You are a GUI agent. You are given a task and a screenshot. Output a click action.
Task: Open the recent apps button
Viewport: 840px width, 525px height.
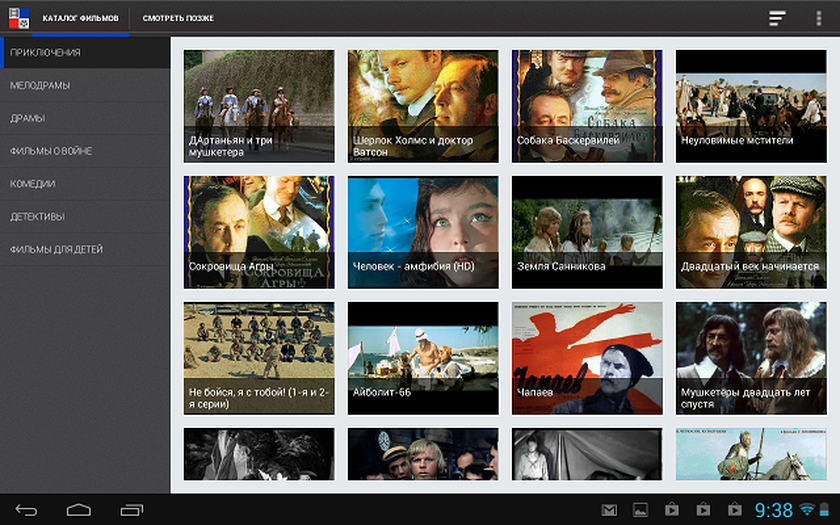click(x=132, y=510)
